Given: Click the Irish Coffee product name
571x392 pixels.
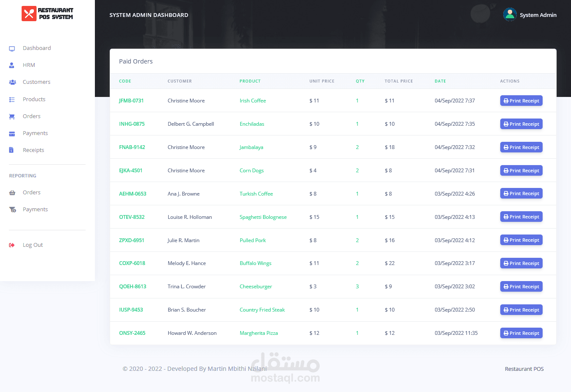Looking at the screenshot, I should [253, 101].
